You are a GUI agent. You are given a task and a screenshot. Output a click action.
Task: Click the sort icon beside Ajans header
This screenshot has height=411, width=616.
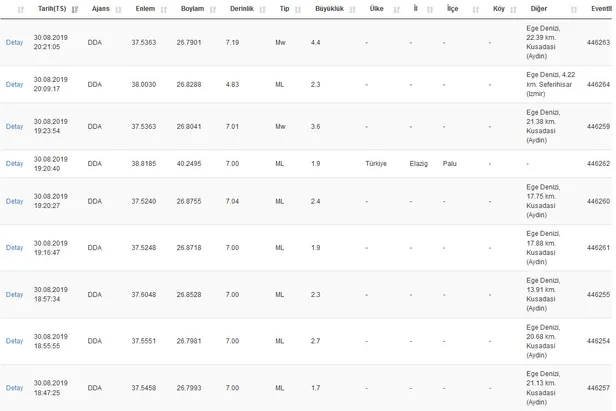118,9
